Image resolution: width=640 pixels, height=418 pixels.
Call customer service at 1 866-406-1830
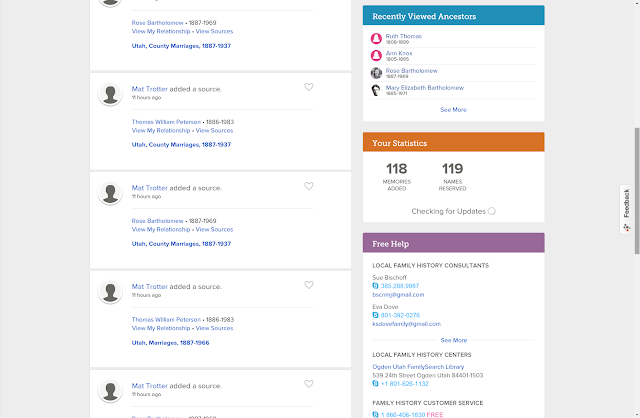tap(403, 414)
